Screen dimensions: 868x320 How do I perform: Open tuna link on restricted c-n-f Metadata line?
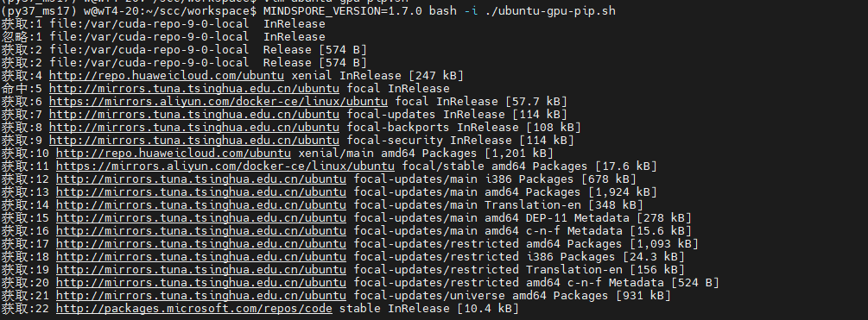(201, 283)
